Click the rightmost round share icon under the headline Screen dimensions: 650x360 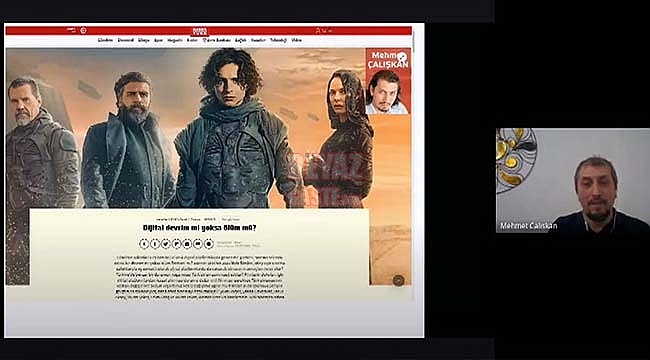pos(209,244)
